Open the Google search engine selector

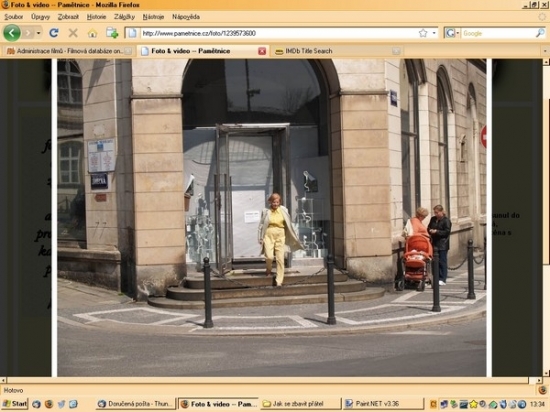coord(452,33)
